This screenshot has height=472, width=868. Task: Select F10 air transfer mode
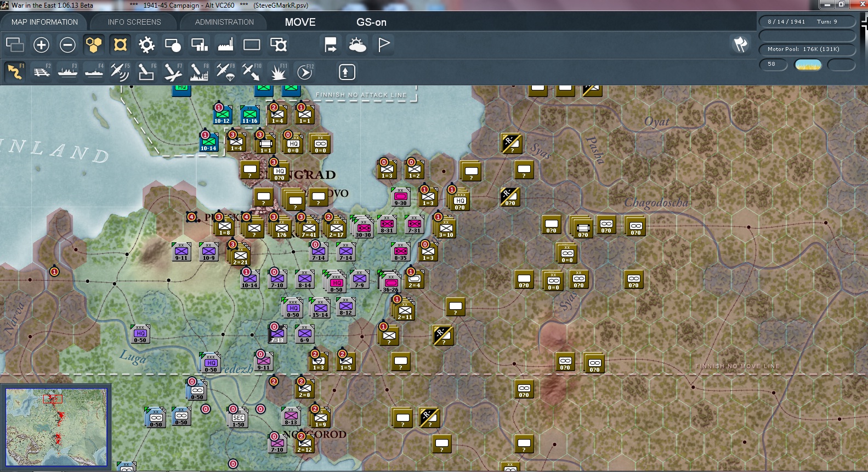252,72
